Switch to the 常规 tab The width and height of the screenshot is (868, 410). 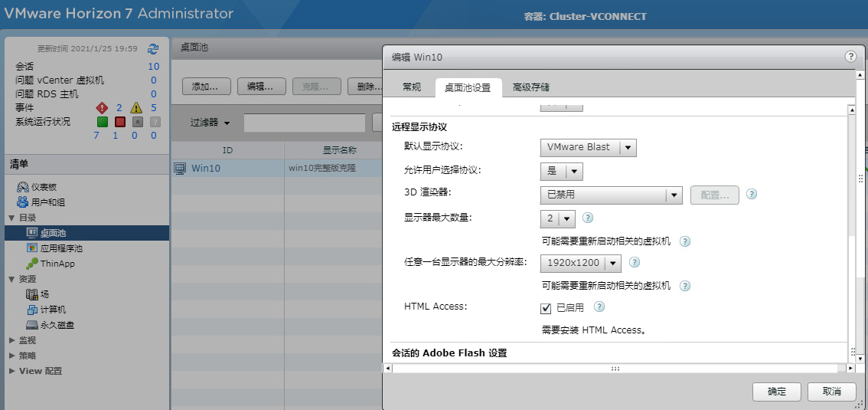[x=412, y=87]
